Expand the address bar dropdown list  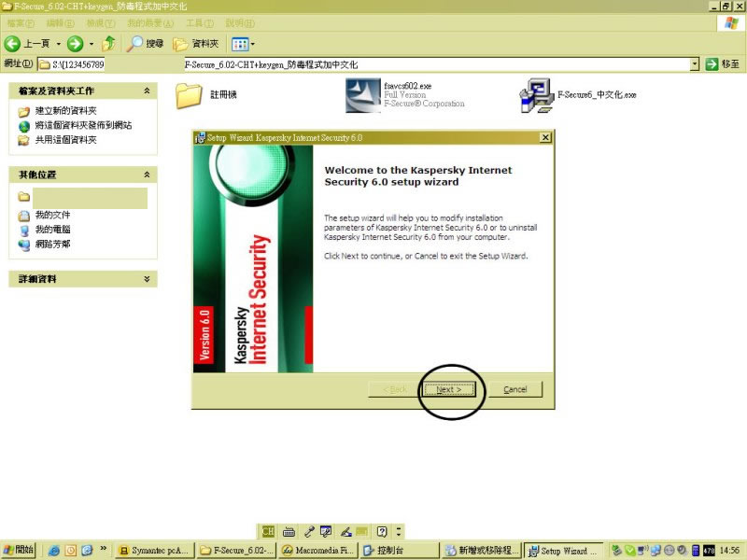(x=695, y=63)
